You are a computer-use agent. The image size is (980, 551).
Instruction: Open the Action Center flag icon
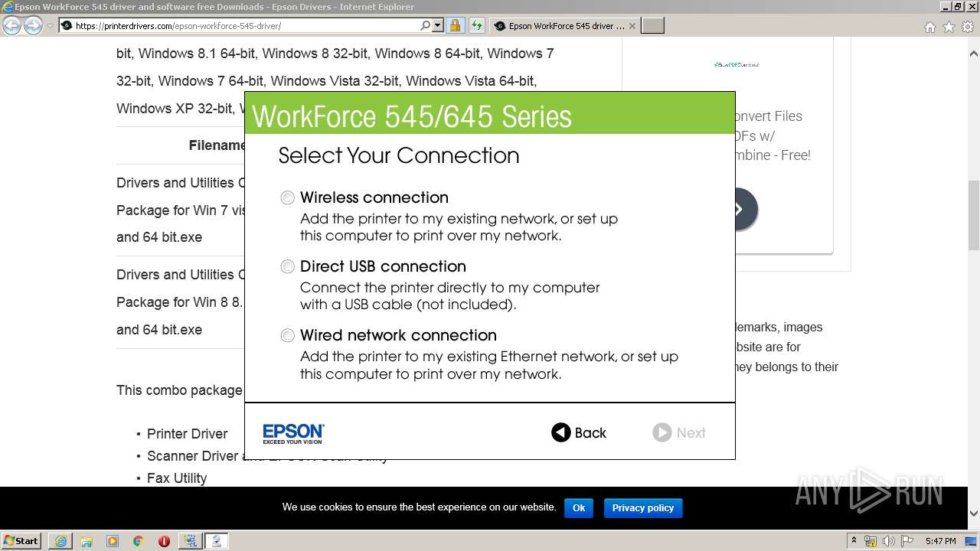pyautogui.click(x=906, y=541)
